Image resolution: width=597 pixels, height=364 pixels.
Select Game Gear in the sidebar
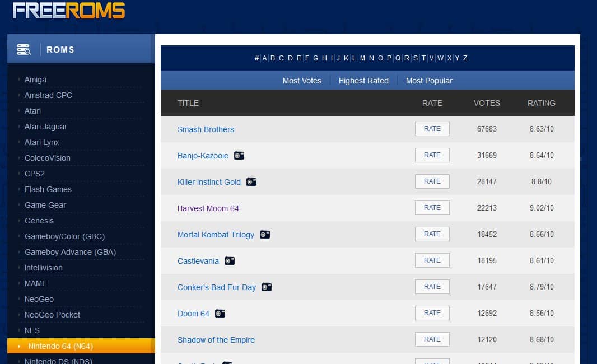pyautogui.click(x=45, y=205)
